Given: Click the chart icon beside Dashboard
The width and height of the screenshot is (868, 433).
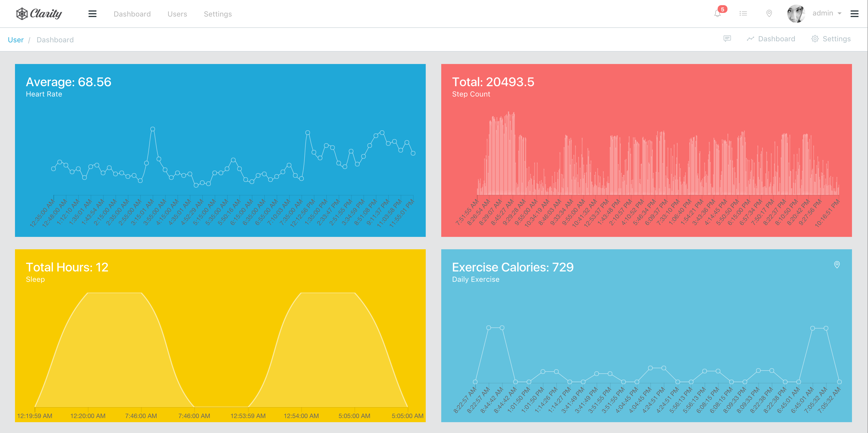Looking at the screenshot, I should pyautogui.click(x=750, y=39).
